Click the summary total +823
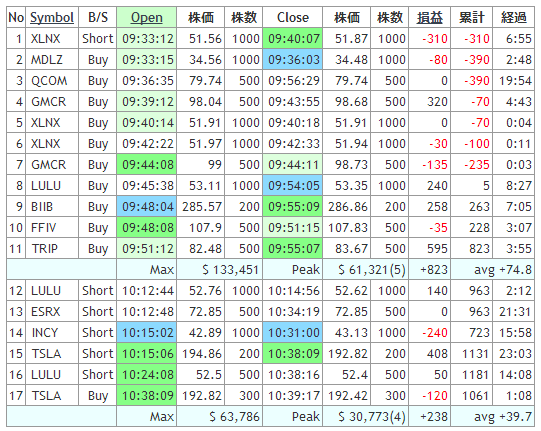Image resolution: width=541 pixels, height=431 pixels. 430,270
